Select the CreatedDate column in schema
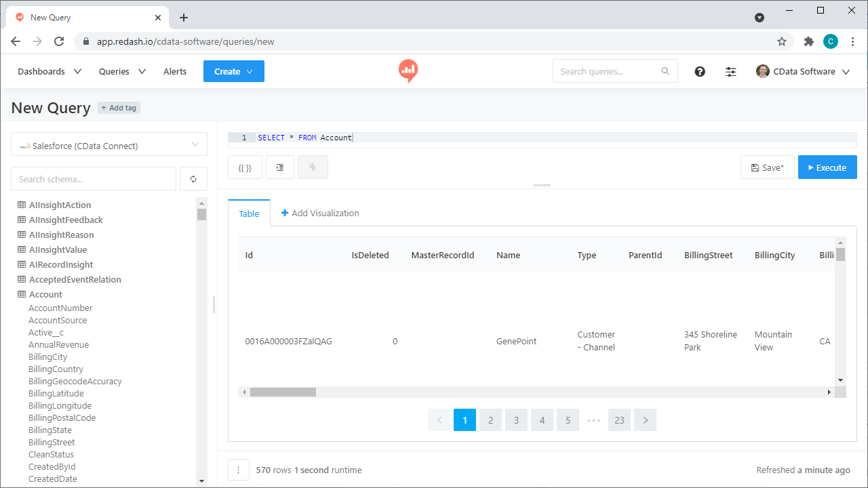868x488 pixels. tap(53, 479)
